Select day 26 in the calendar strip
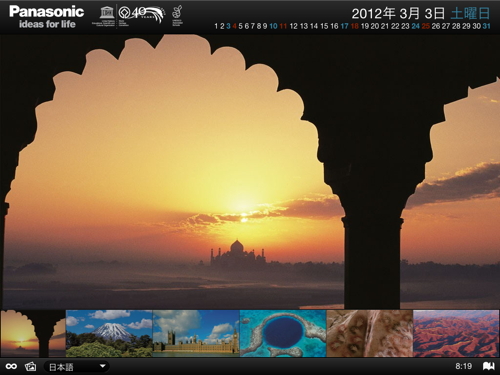 (x=436, y=26)
